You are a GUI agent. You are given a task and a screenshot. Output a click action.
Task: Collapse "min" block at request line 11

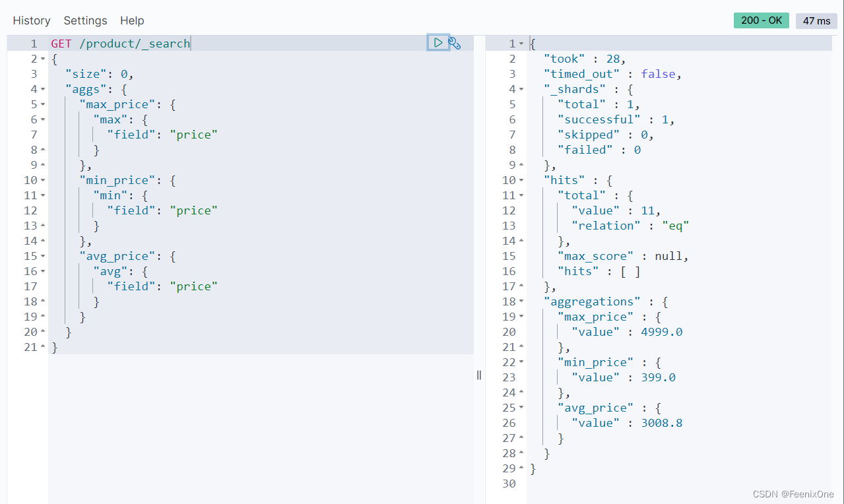43,196
